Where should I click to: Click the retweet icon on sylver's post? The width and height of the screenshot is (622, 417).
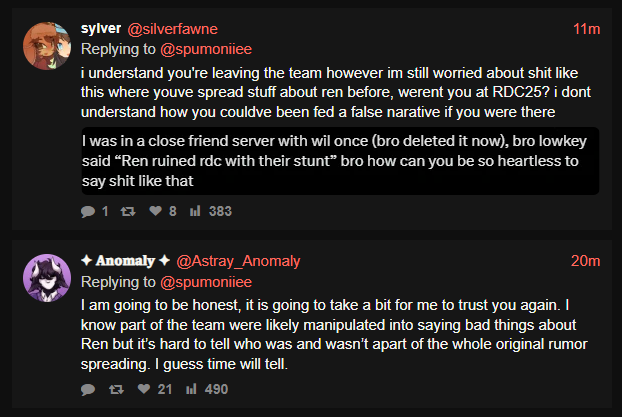tap(128, 211)
